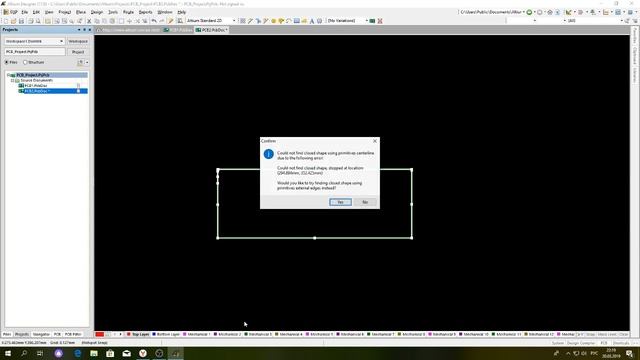Open the Navigator panel tab
This screenshot has height=360, width=640.
pos(41,334)
